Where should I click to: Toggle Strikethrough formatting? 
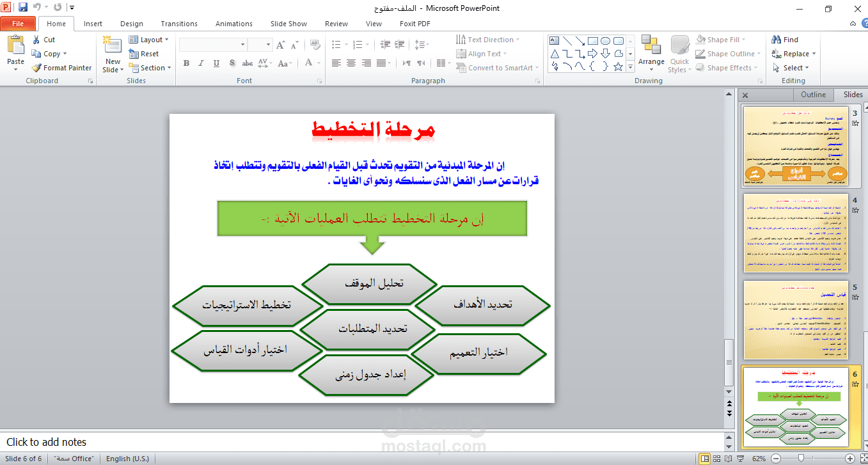click(246, 63)
